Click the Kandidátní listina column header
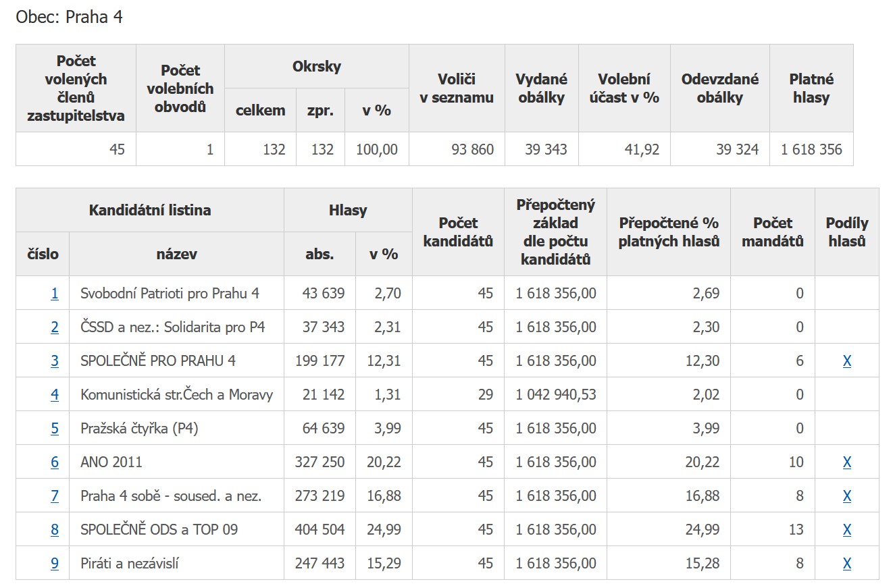The image size is (893, 588). coord(150,210)
